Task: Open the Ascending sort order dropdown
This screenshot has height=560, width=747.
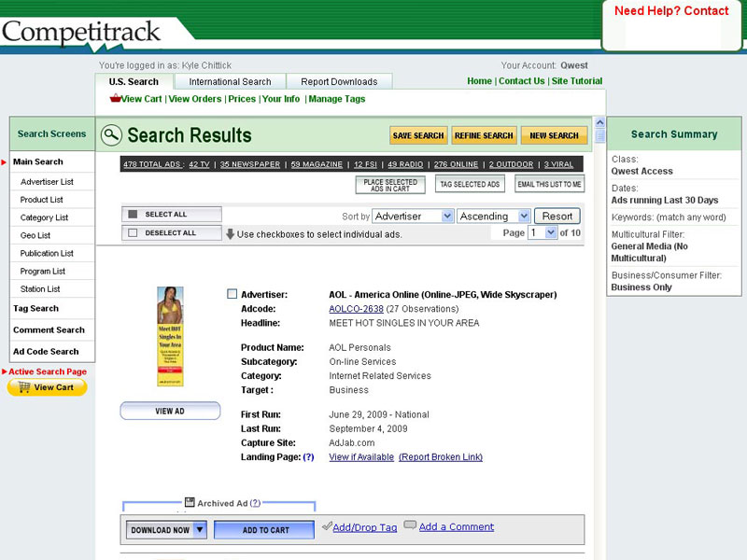Action: (493, 217)
